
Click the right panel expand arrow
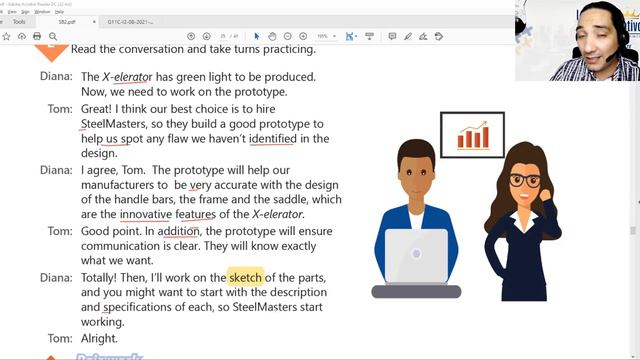(x=638, y=202)
